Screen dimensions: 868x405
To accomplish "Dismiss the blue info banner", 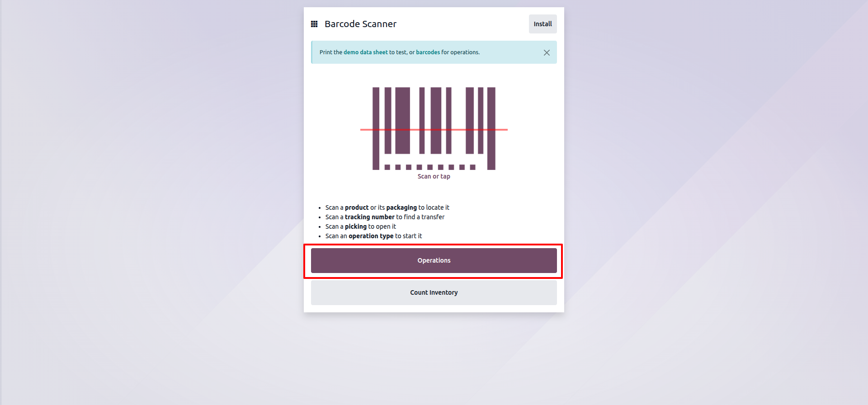I will [x=547, y=53].
